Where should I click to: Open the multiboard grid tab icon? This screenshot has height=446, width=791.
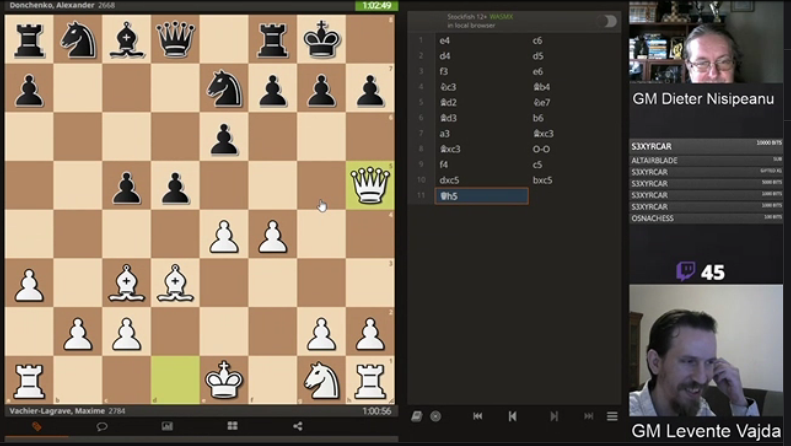[233, 426]
